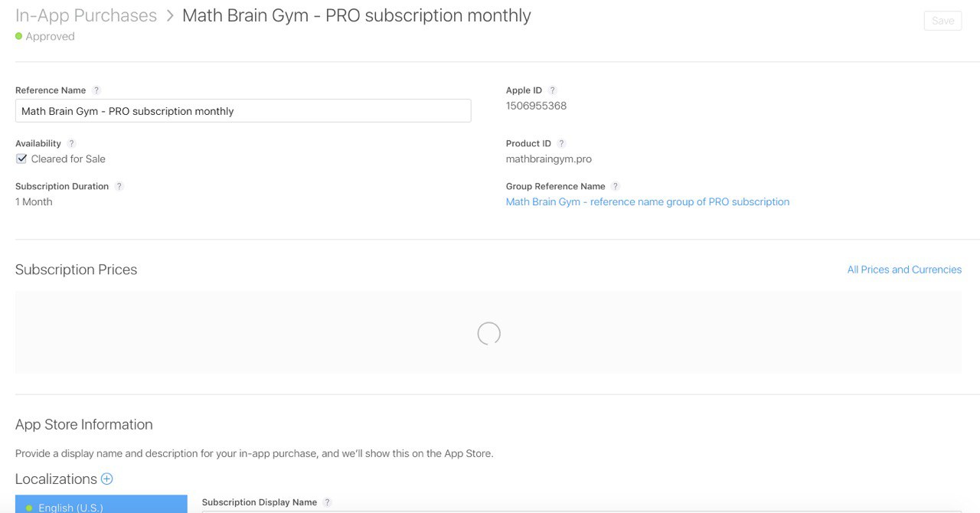Click the Save button
The height and width of the screenshot is (513, 980).
942,21
